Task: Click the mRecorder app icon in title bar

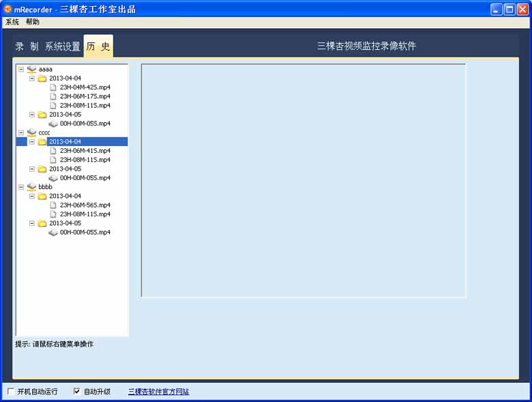Action: (8, 9)
